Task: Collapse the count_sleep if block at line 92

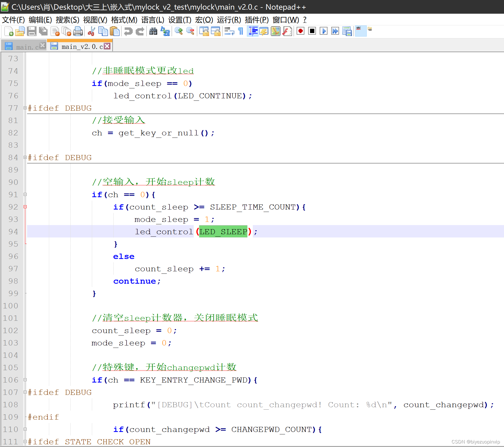Action: [25, 207]
